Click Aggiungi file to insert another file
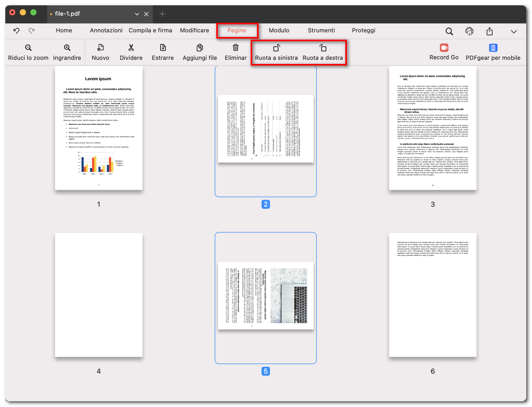Viewport: 532px width, 407px height. tap(199, 53)
